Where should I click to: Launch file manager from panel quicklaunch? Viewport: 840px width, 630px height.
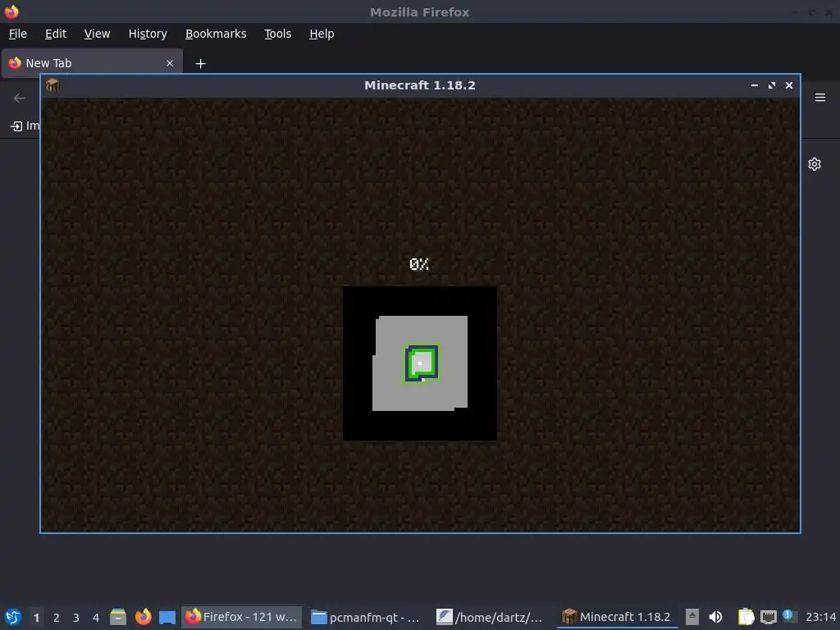tap(118, 617)
